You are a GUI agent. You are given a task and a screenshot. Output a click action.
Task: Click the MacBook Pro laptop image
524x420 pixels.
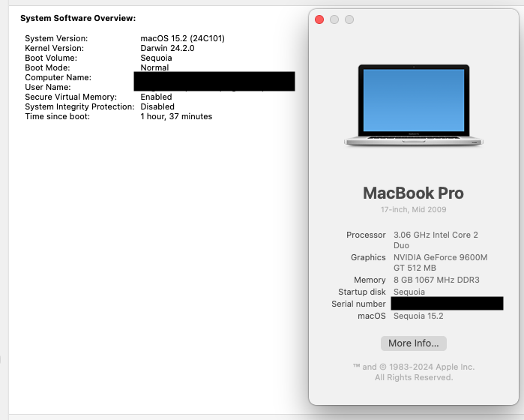click(413, 105)
